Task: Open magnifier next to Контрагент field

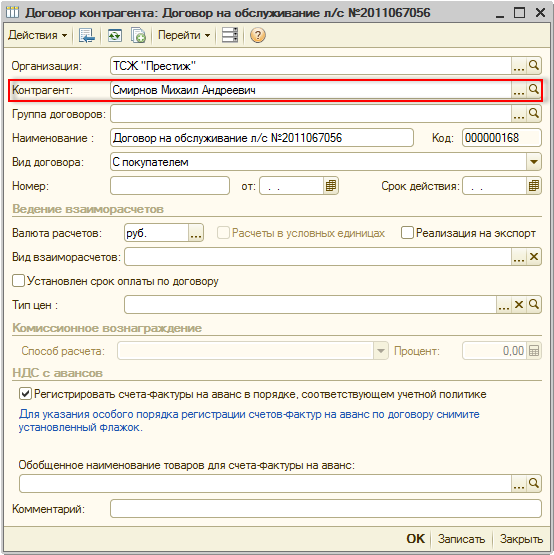Action: (x=533, y=90)
